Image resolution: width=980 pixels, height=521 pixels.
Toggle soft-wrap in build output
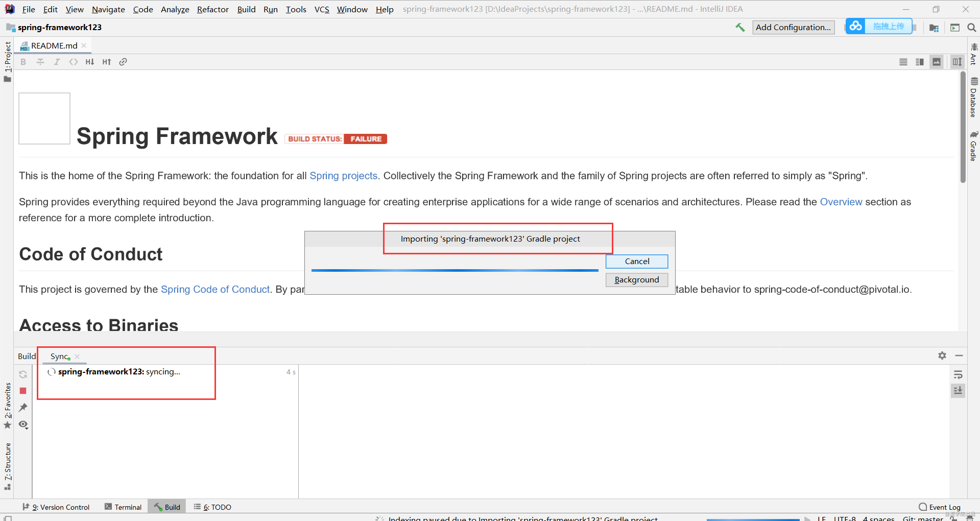[958, 375]
